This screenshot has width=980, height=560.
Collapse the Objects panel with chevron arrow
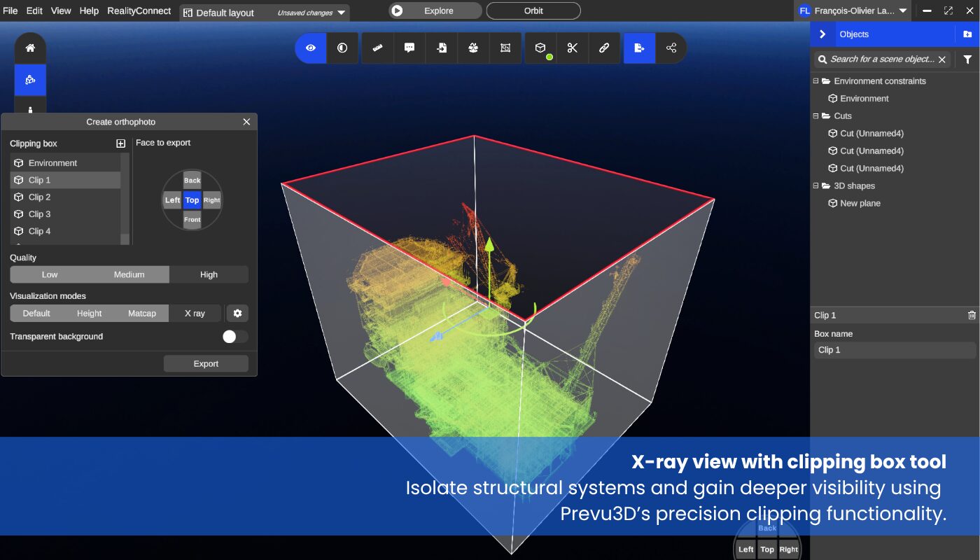coord(822,34)
